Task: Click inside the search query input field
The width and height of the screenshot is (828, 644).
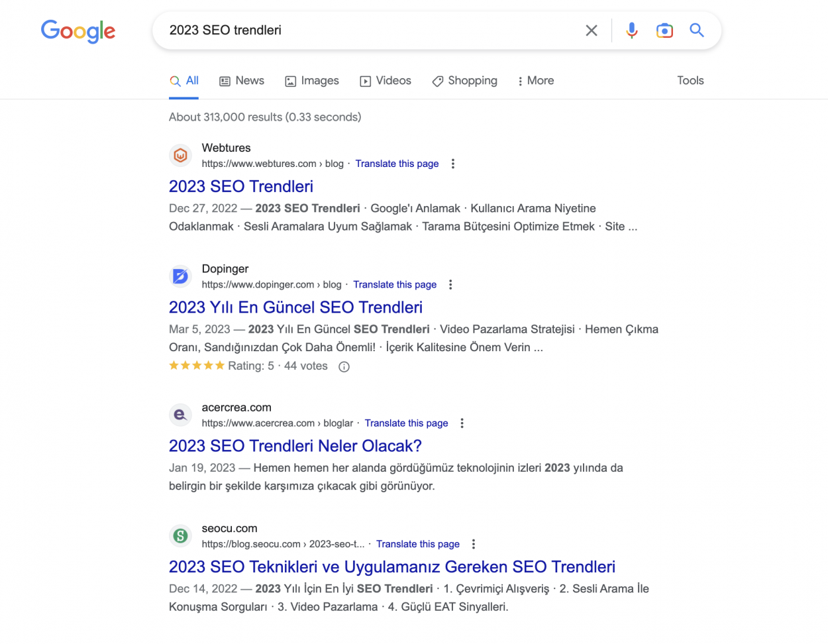Action: click(x=364, y=30)
